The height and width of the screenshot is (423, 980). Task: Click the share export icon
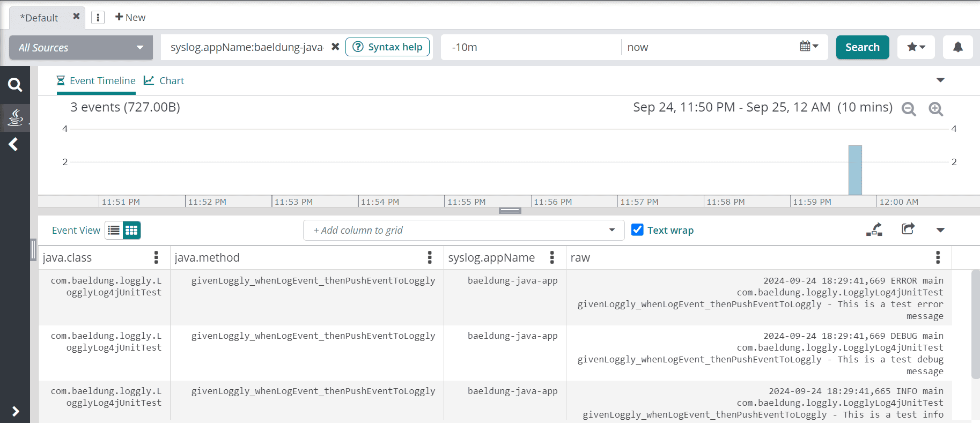pos(908,229)
